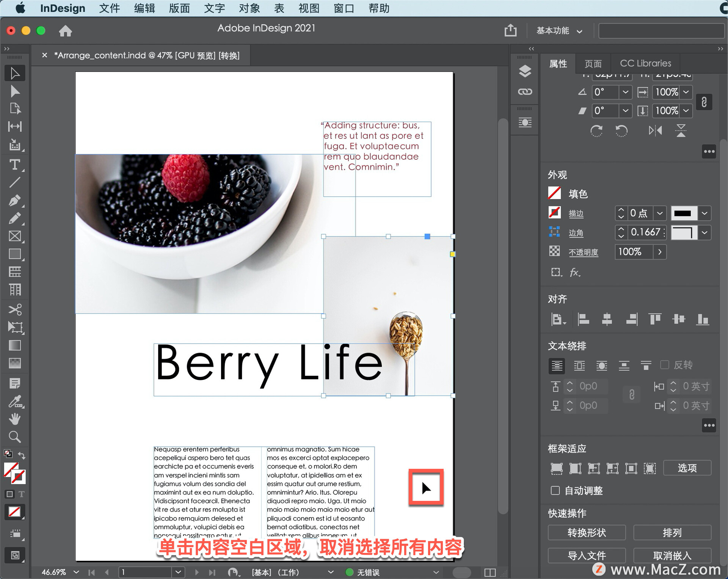Viewport: 728px width, 579px height.
Task: Select the Selection tool arrow
Action: pos(15,73)
